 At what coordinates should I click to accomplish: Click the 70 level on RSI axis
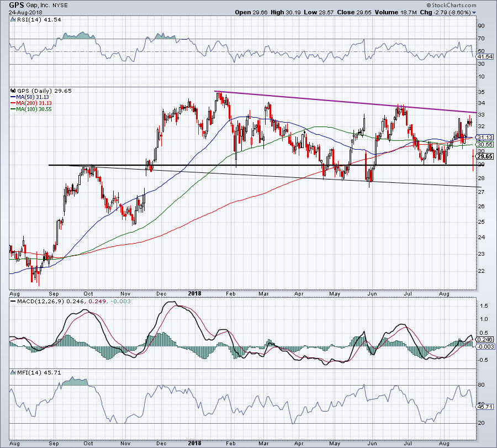tap(481, 38)
